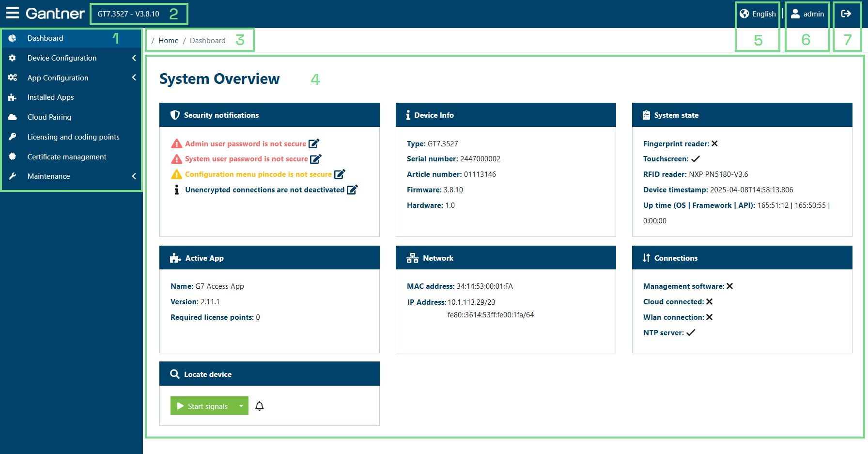Click the Cloud Pairing cloud icon
This screenshot has height=454, width=868.
click(x=13, y=117)
